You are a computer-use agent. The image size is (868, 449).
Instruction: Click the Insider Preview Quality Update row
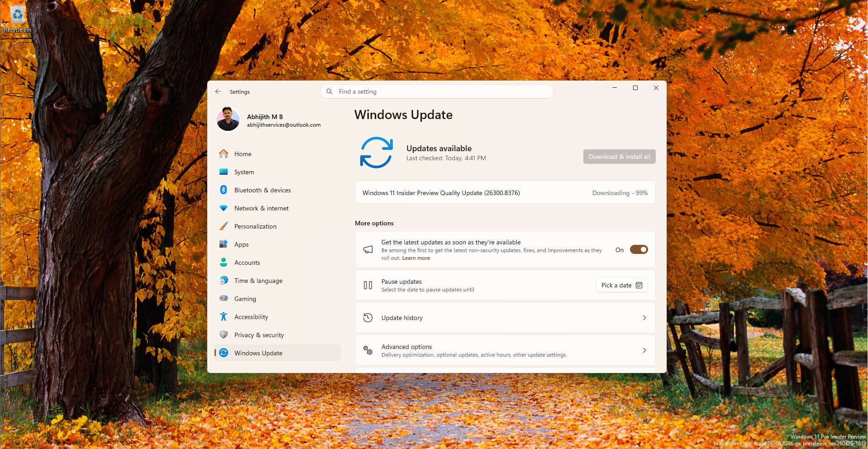pyautogui.click(x=505, y=193)
